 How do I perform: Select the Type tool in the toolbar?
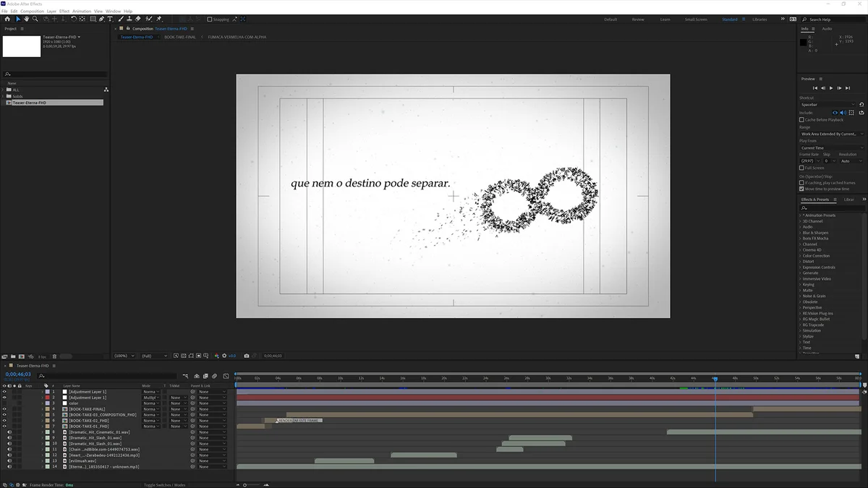tap(110, 20)
